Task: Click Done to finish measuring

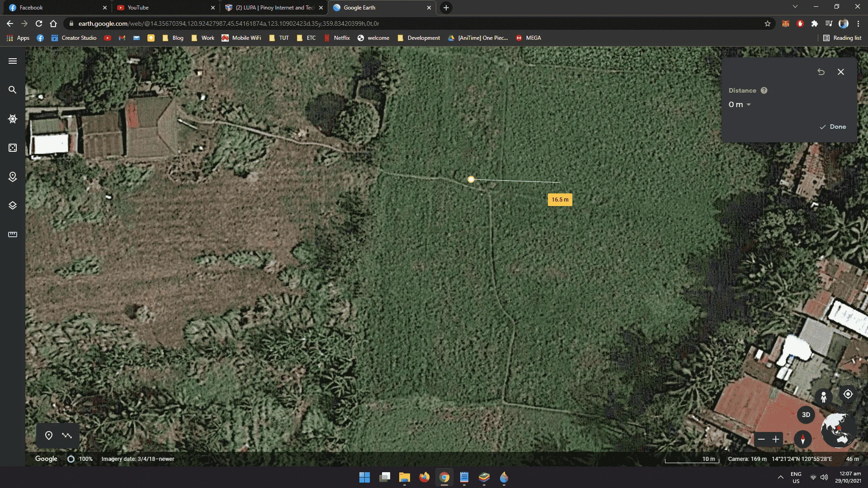Action: pyautogui.click(x=833, y=127)
